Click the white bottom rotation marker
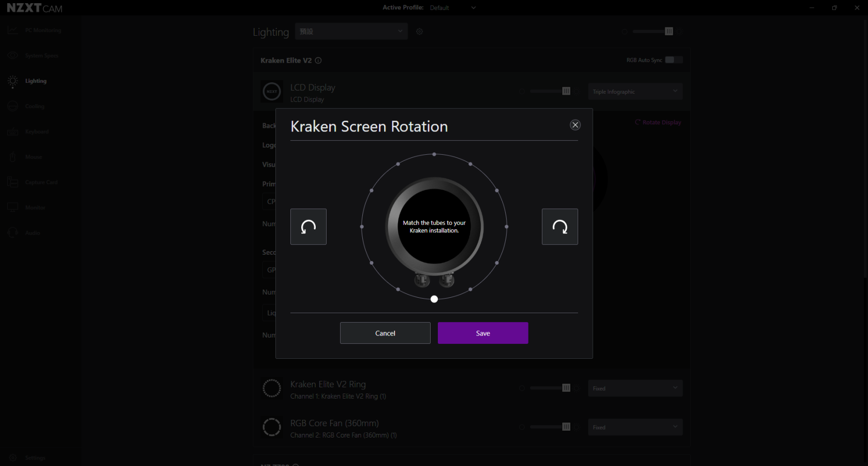868x466 pixels. click(x=434, y=299)
